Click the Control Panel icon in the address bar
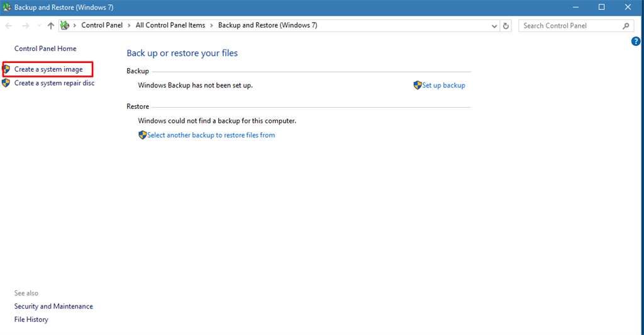Screen dimensions: 644x335 65,25
